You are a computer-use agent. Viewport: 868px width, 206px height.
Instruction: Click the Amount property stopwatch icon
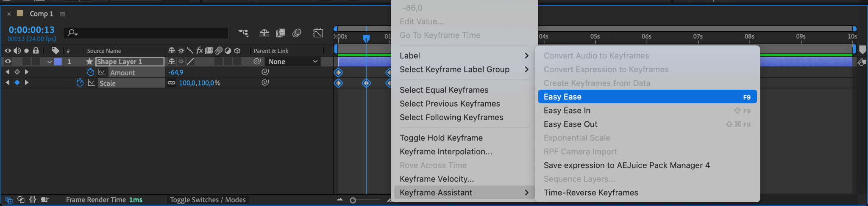pos(90,72)
